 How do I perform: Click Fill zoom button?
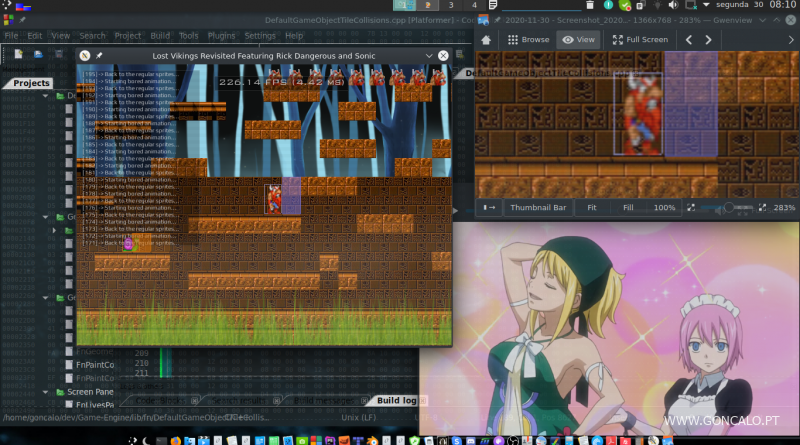(x=628, y=207)
